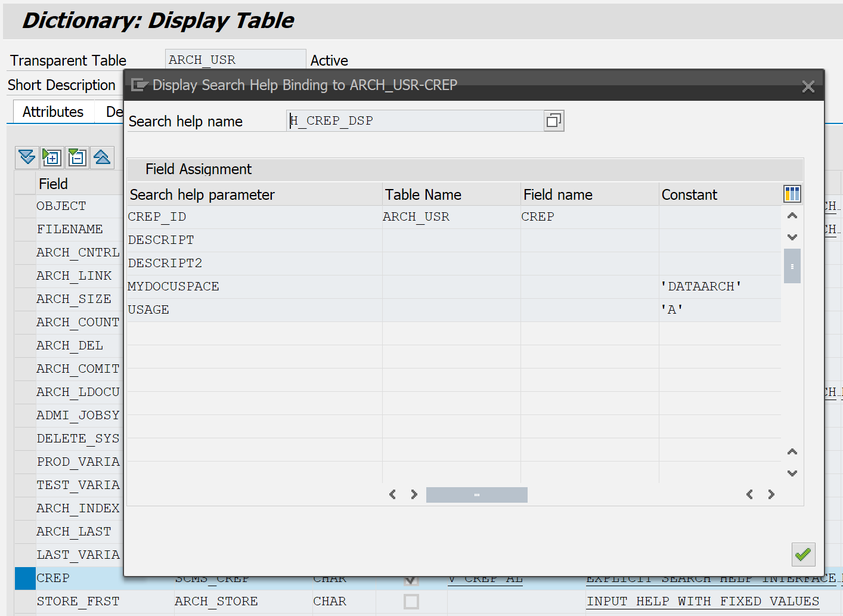Select the highlighted CREP row selector
This screenshot has width=843, height=616.
(25, 578)
